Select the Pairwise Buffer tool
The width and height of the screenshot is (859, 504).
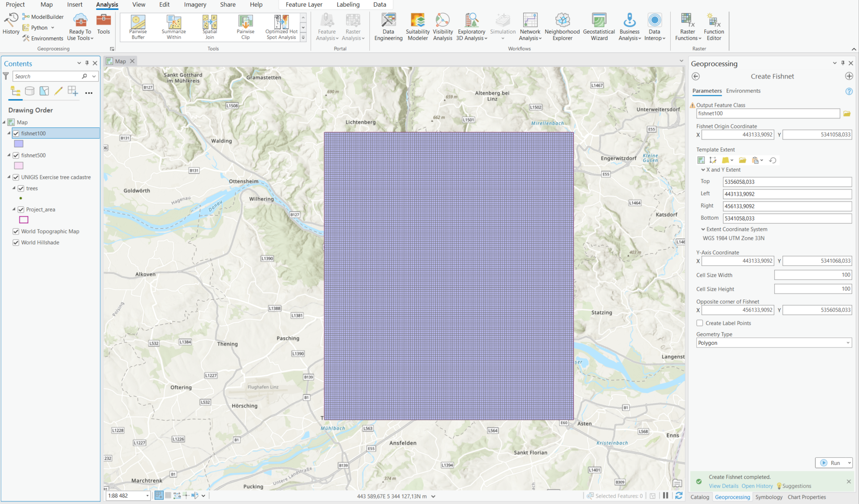click(138, 27)
